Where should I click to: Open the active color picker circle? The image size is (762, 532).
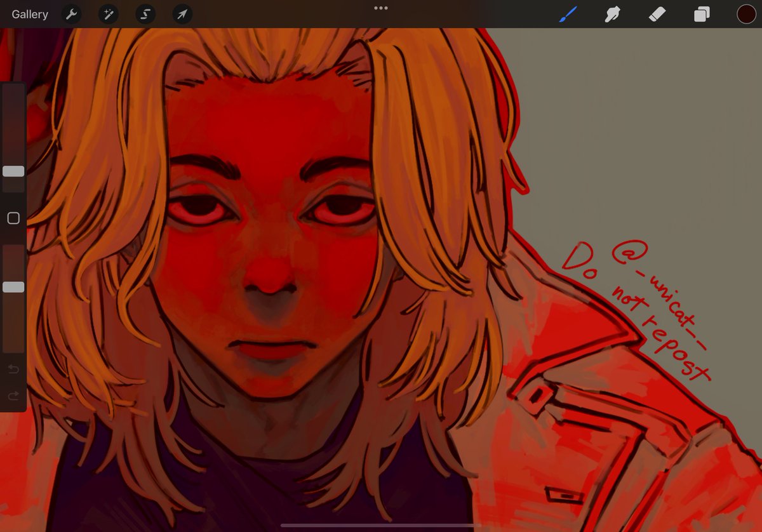(x=746, y=14)
